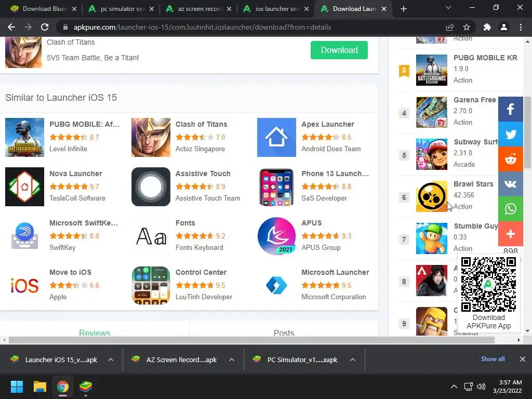Go back to the previous page
The image size is (532, 399).
(11, 27)
